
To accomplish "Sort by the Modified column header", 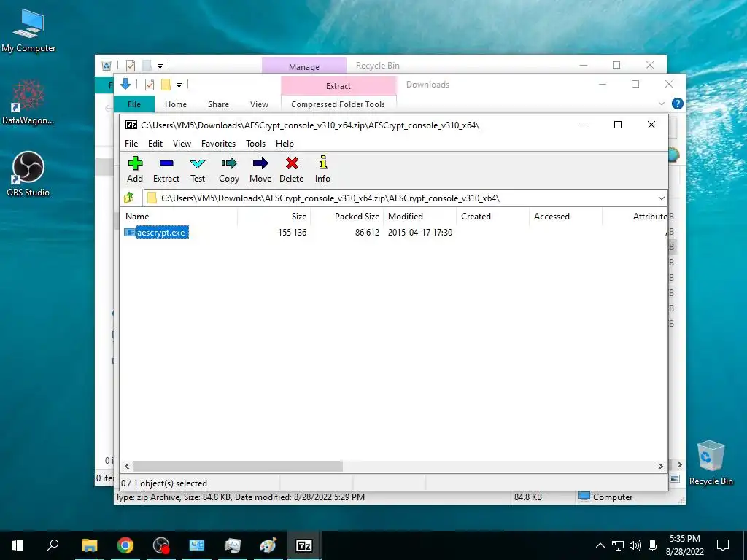I will 419,216.
